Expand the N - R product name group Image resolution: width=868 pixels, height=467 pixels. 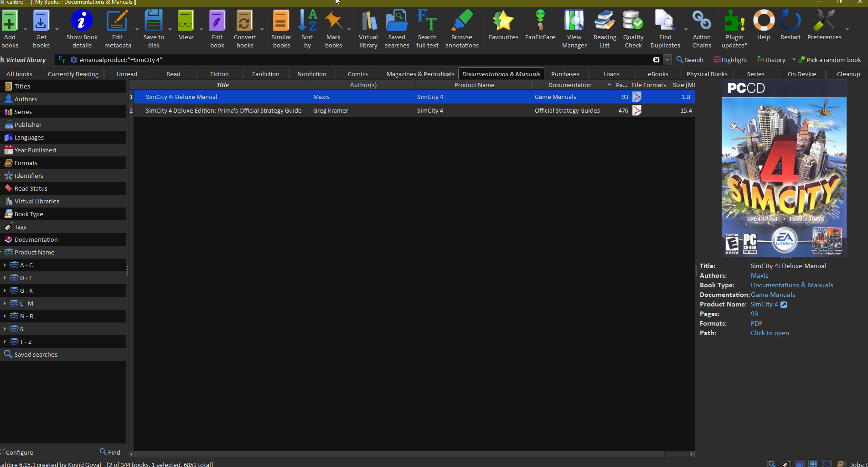click(5, 316)
